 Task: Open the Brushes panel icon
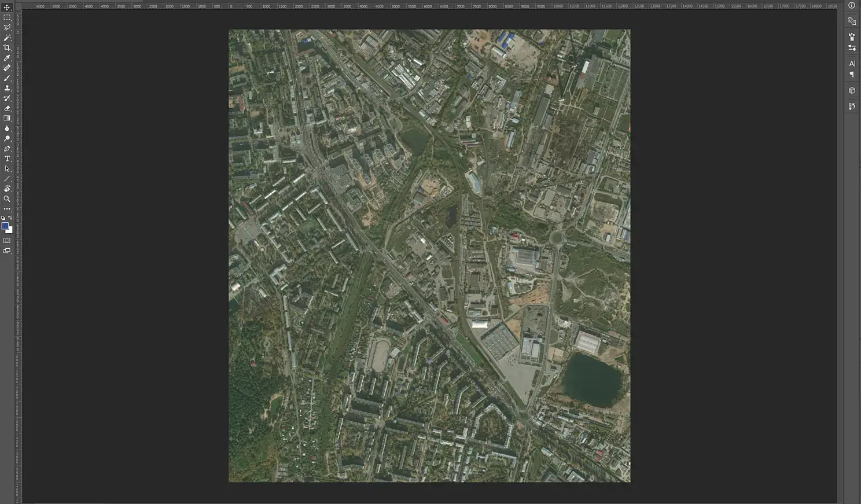click(852, 37)
